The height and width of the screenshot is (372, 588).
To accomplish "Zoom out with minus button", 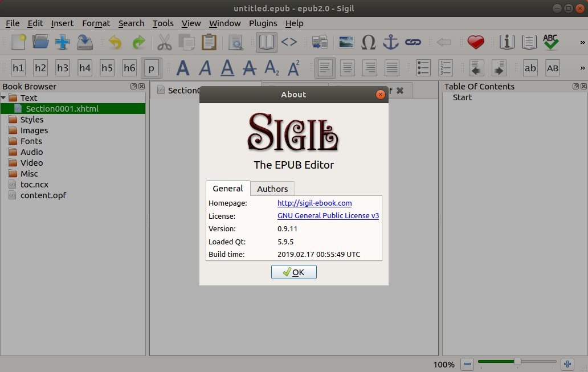I will coord(467,364).
